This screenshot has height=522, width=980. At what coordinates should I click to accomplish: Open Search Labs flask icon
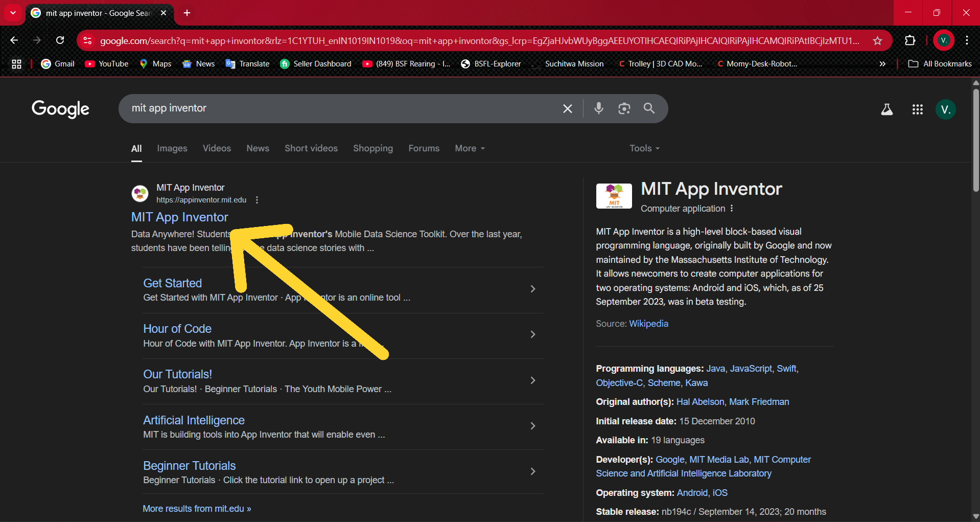point(887,109)
